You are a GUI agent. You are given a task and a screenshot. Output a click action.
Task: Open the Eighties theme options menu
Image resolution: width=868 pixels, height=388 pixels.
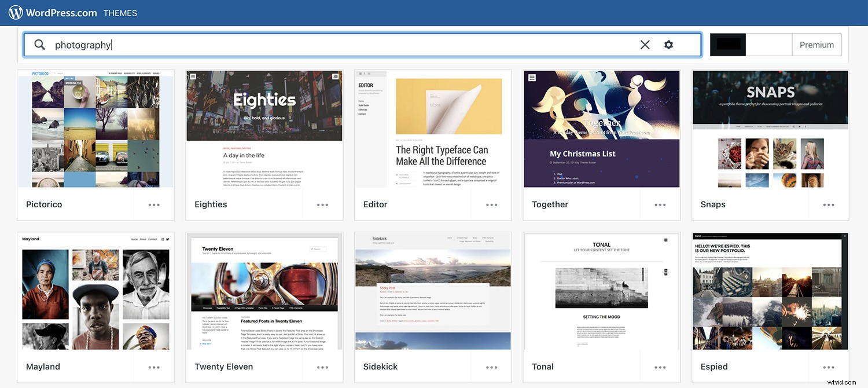click(x=322, y=204)
